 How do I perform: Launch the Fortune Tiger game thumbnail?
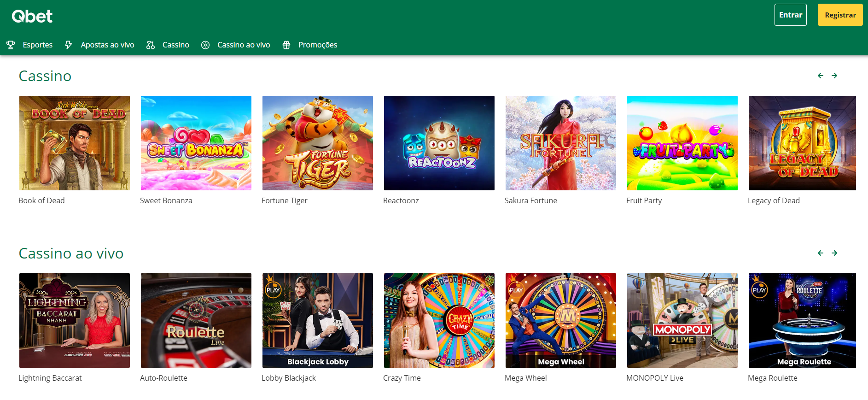click(x=318, y=143)
